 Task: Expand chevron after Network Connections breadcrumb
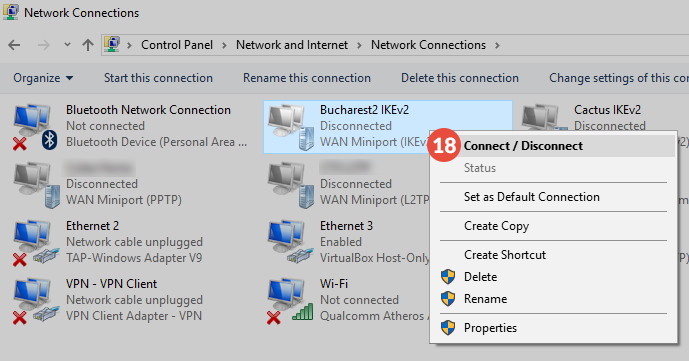tap(497, 45)
